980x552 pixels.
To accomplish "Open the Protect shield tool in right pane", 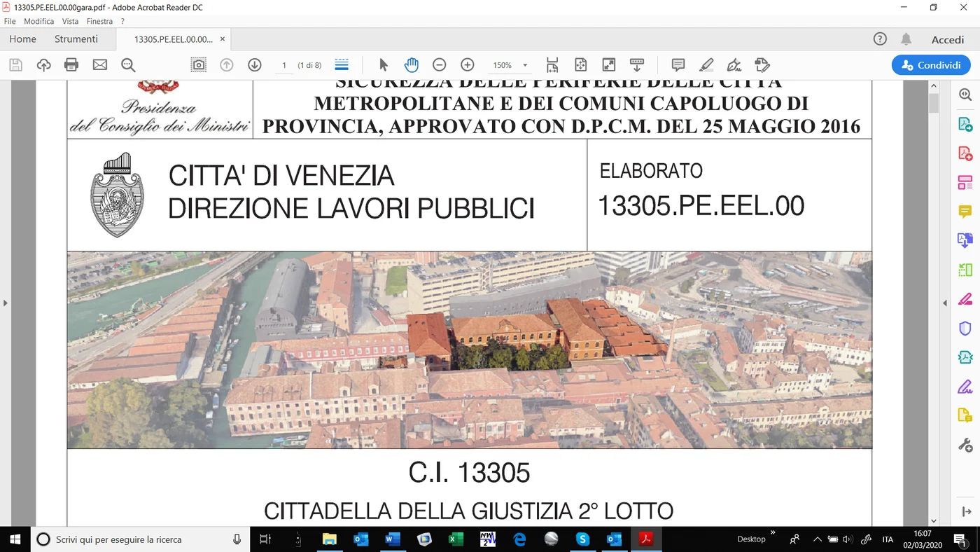I will 965,328.
